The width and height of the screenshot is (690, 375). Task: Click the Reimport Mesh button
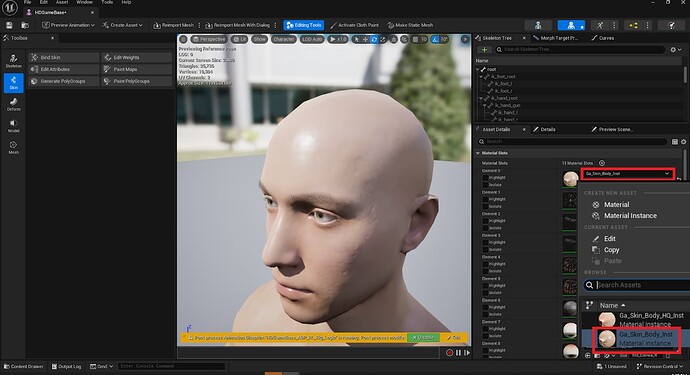(x=173, y=26)
